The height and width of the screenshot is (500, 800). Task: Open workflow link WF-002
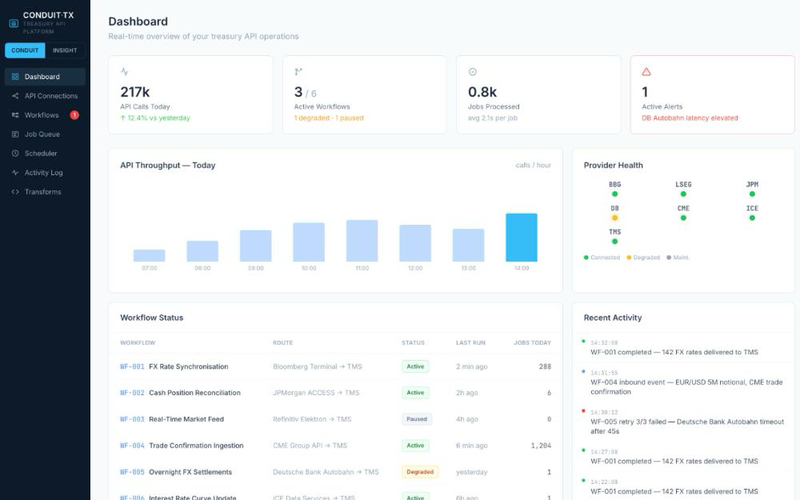click(132, 393)
